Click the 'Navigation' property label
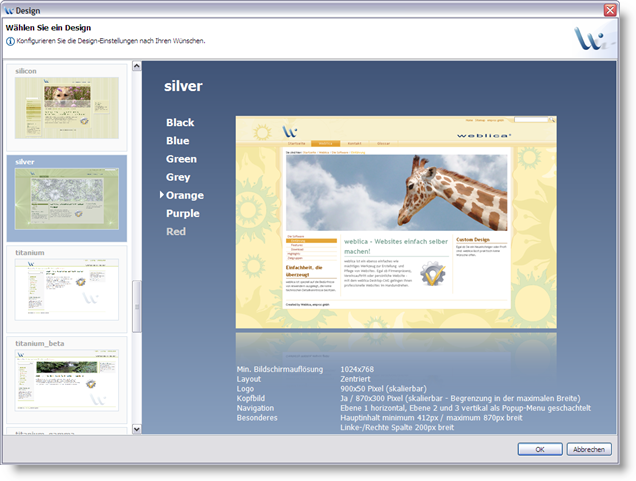This screenshot has width=636, height=481. 255,408
